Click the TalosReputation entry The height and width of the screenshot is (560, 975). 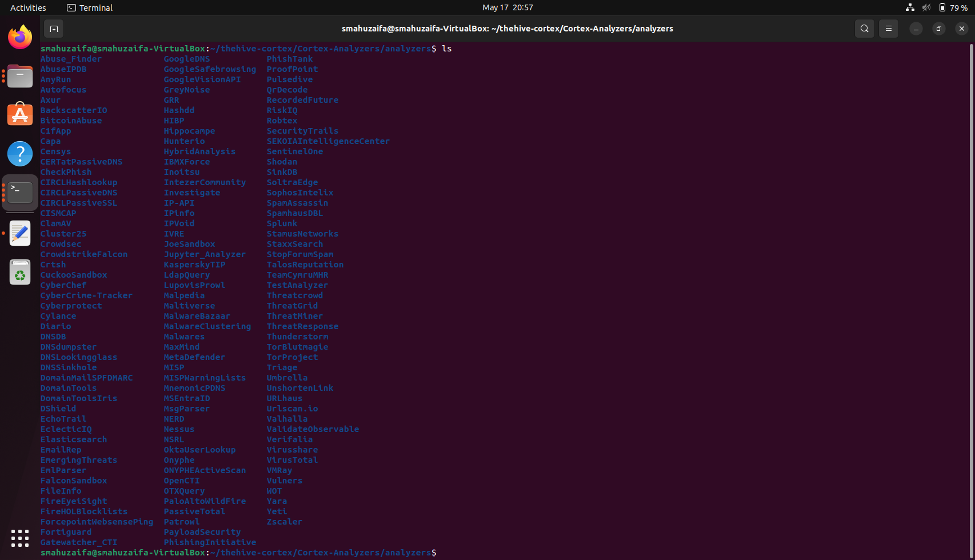tap(305, 265)
